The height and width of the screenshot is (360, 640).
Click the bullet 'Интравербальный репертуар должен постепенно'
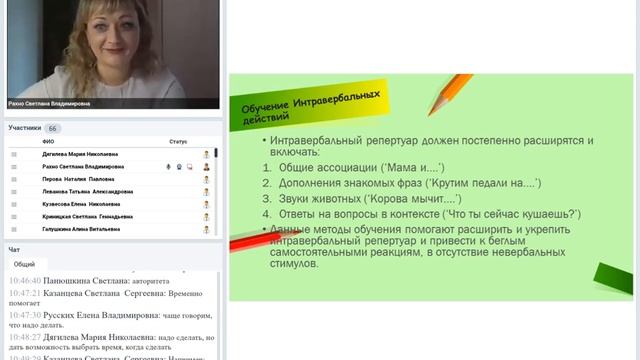tap(431, 146)
